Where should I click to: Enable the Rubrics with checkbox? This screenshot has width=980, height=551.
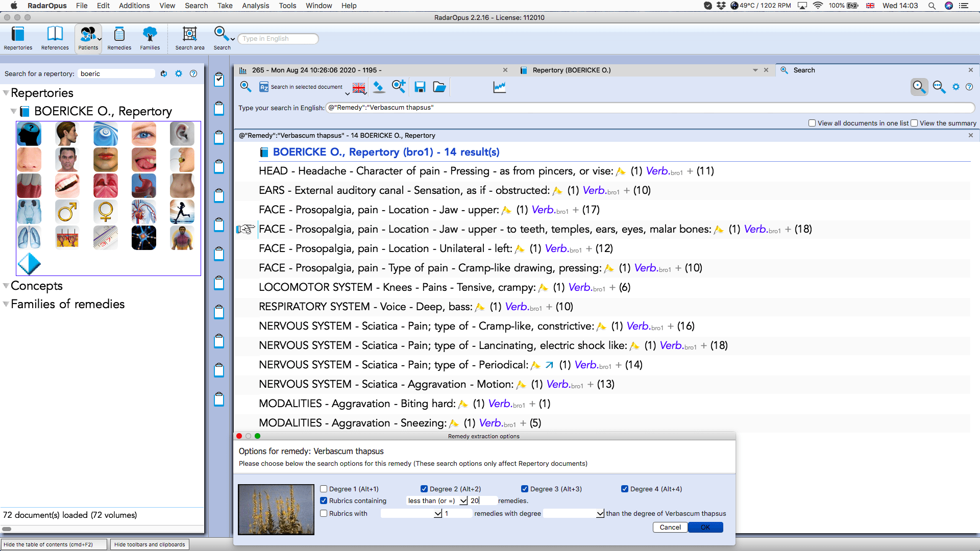pos(324,513)
